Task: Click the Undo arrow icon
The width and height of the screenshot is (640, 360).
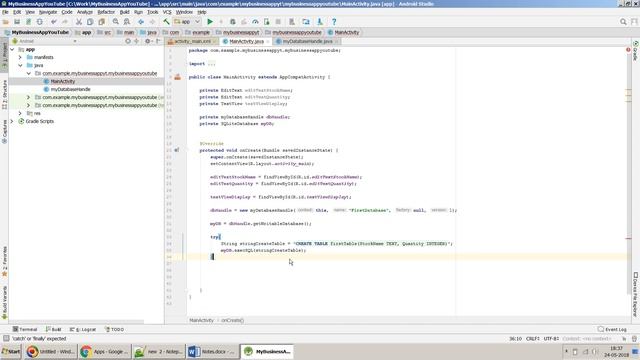Action: [53, 22]
